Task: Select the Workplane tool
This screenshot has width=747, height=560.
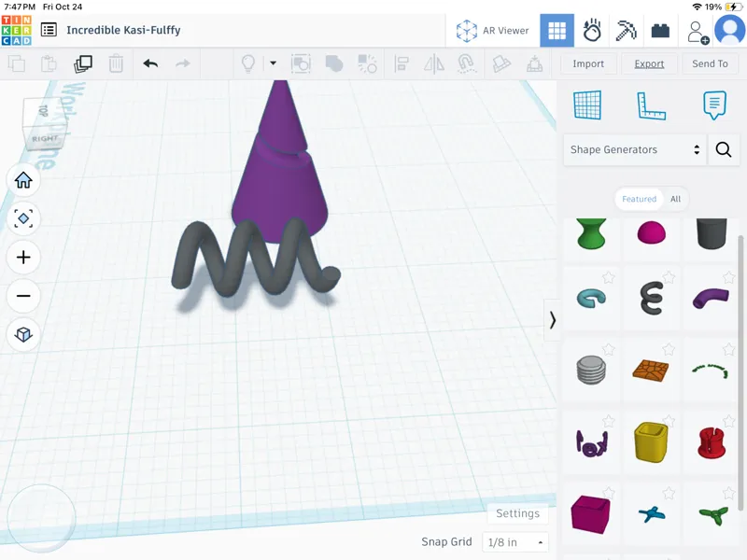Action: click(587, 105)
